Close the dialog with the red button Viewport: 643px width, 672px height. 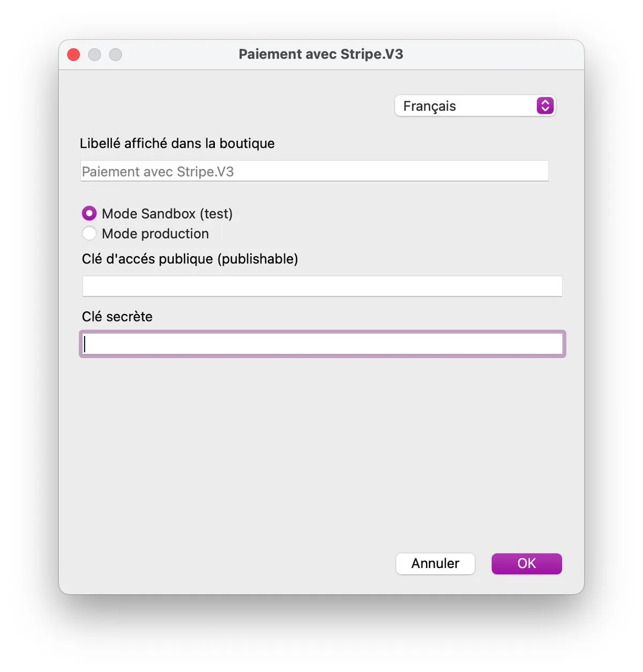(x=73, y=55)
